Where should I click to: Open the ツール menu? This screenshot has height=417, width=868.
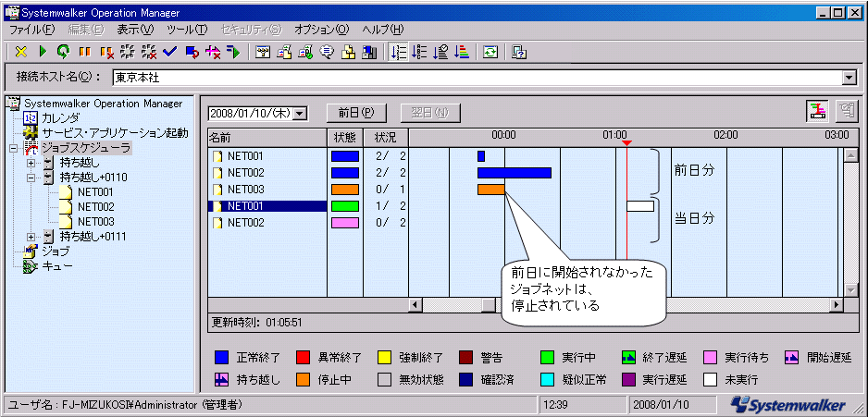pyautogui.click(x=187, y=30)
